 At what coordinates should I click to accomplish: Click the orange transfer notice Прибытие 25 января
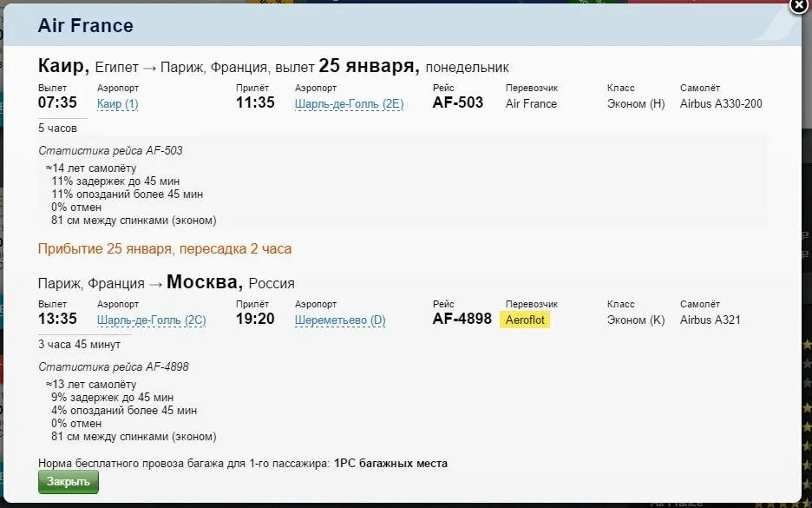[x=165, y=249]
